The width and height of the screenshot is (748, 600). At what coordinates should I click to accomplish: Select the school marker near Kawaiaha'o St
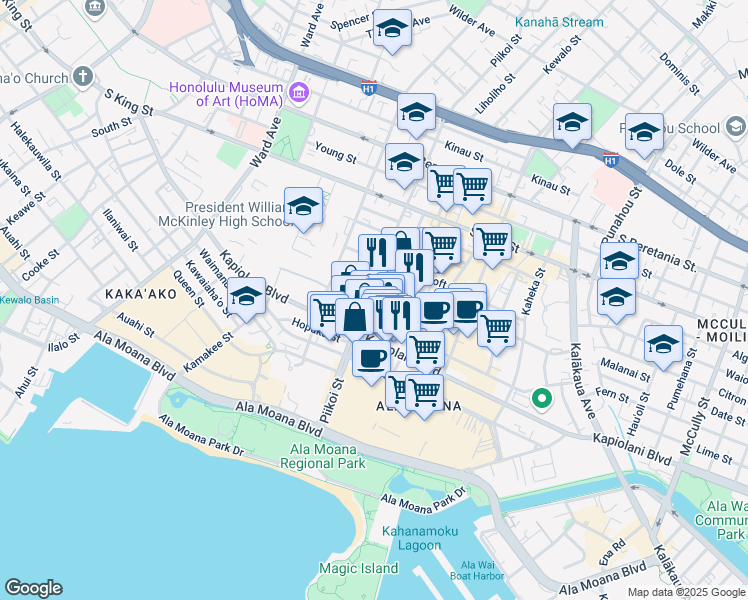pyautogui.click(x=246, y=298)
